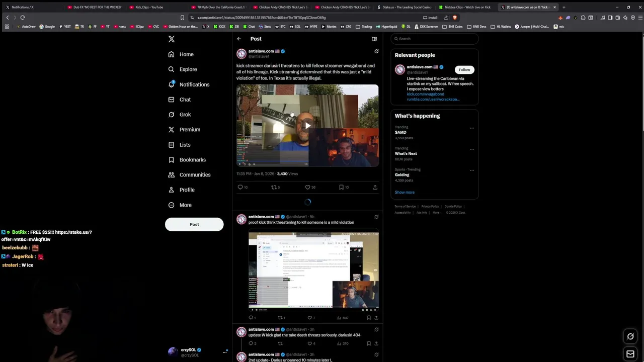This screenshot has width=644, height=362.
Task: Click the Grok icon on the main post
Action: [376, 51]
